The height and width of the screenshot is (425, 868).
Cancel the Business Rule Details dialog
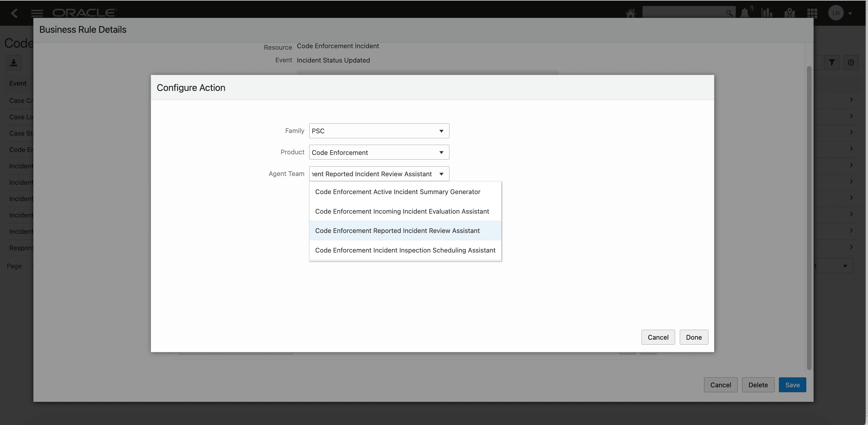720,385
